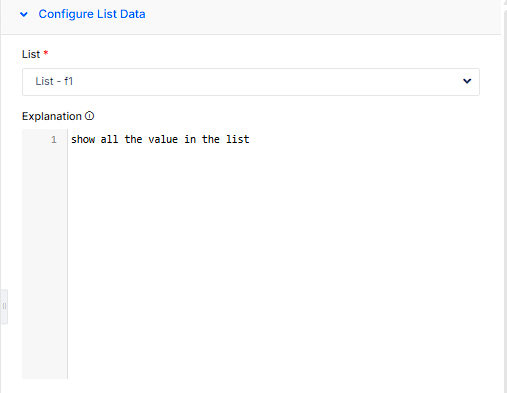Screen dimensions: 507x393
Task: Select line number 1 in the gutter
Action: tap(54, 139)
